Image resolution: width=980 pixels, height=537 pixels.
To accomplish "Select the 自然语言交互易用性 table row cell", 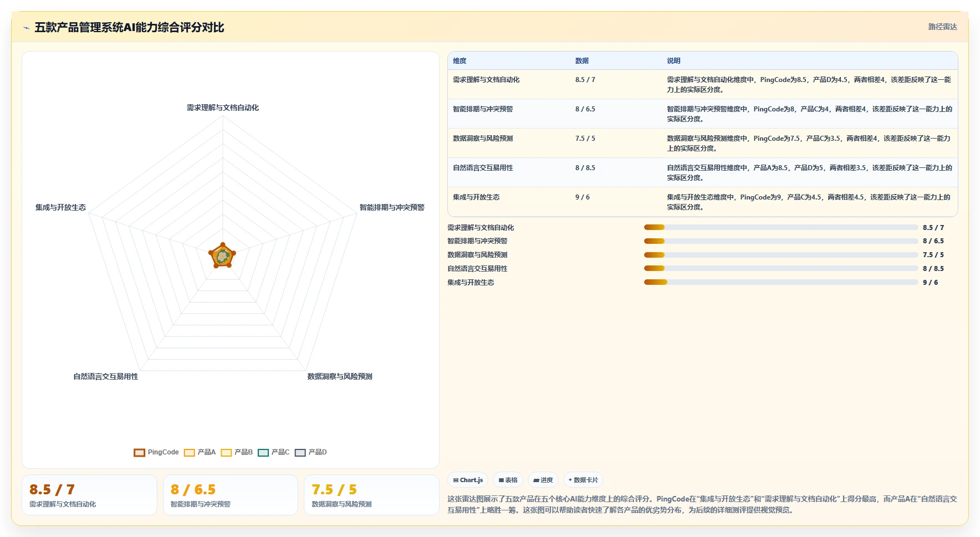I will [x=483, y=168].
